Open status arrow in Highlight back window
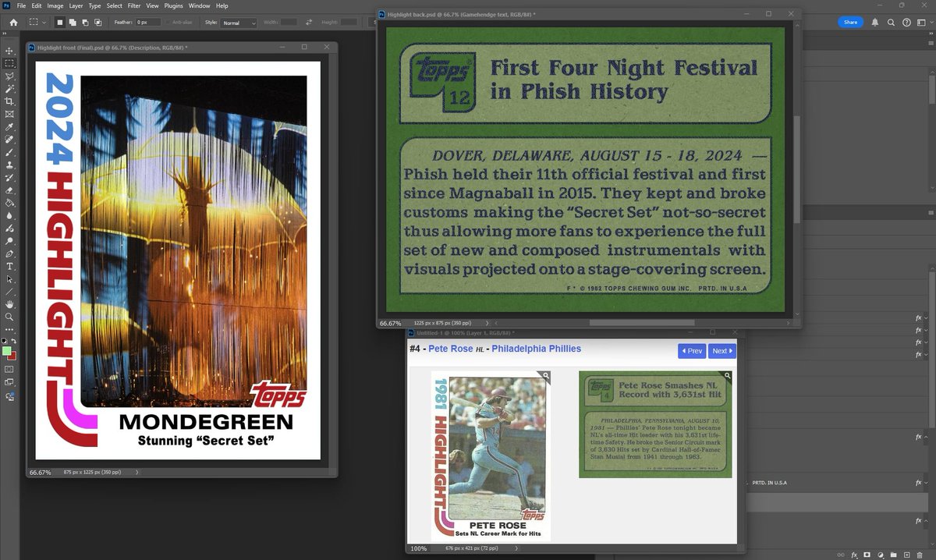This screenshot has width=936, height=560. 487,322
